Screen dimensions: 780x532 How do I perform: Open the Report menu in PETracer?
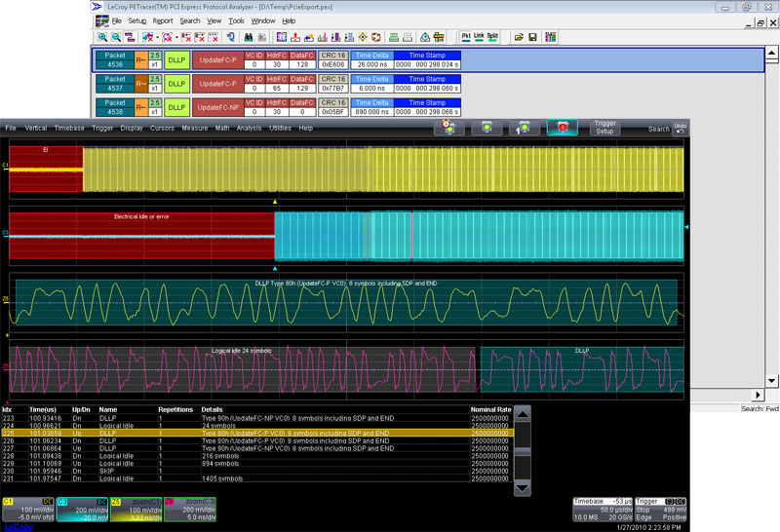[163, 20]
